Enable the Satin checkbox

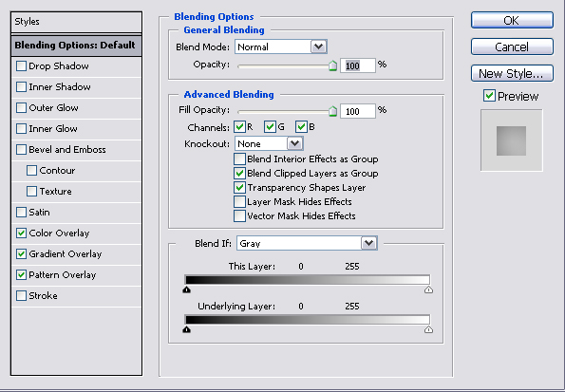pyautogui.click(x=21, y=213)
